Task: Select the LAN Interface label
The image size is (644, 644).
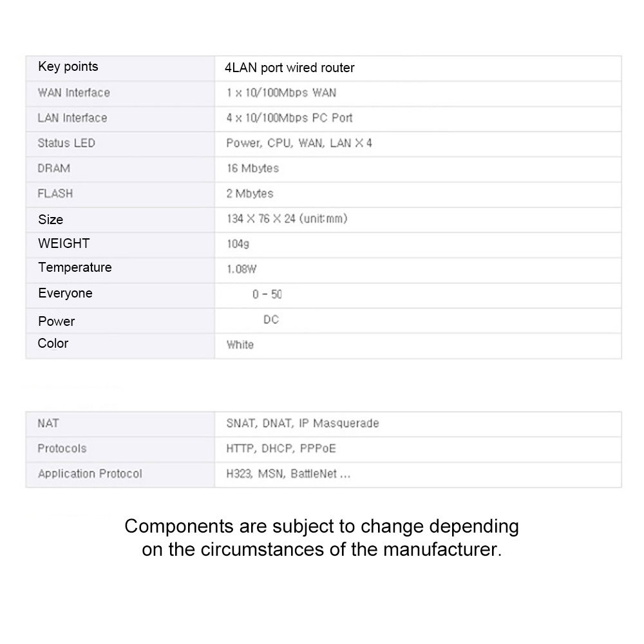Action: (72, 118)
